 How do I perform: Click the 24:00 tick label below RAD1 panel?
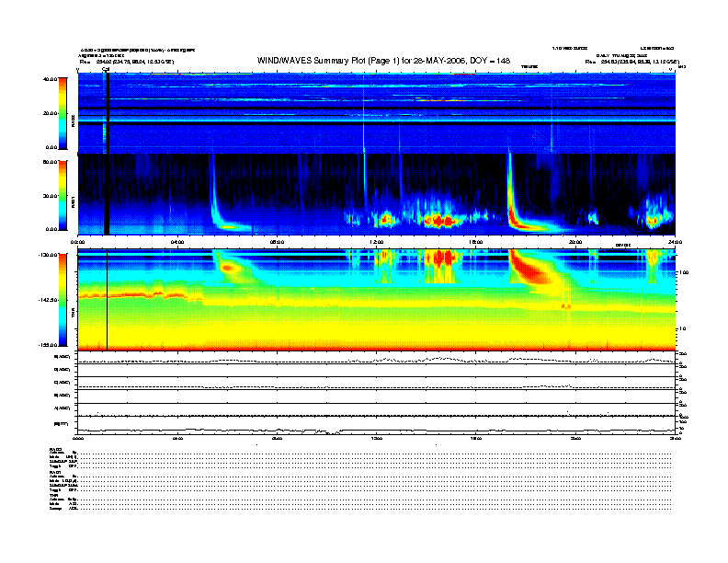[x=675, y=242]
